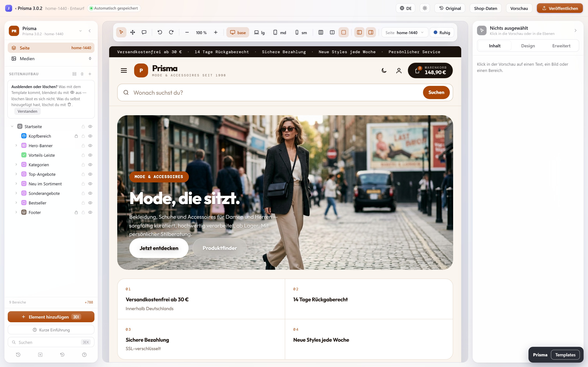
Task: Toggle visibility of Footer layer
Action: point(90,212)
